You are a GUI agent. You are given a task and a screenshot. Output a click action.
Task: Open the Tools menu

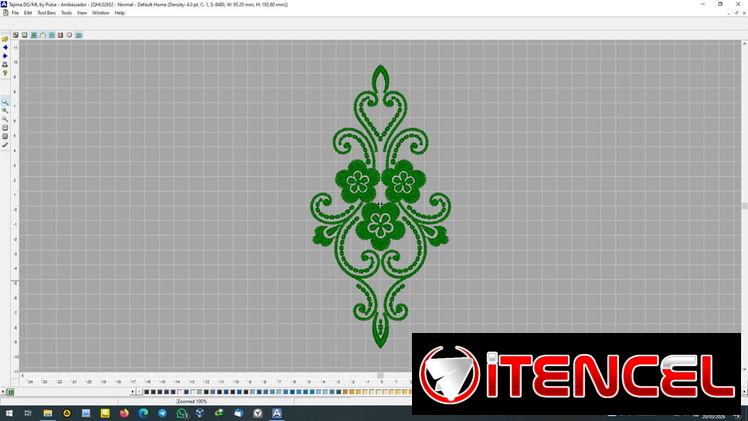[x=67, y=13]
